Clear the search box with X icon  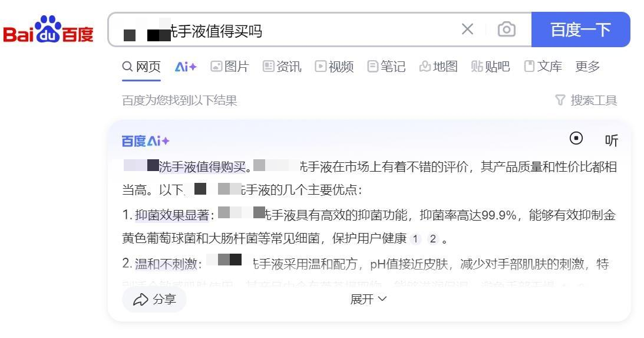pos(467,29)
